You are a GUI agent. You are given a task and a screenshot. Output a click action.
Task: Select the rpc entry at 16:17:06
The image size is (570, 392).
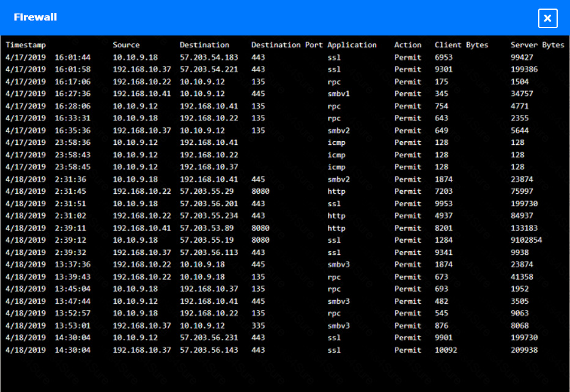tap(245, 81)
